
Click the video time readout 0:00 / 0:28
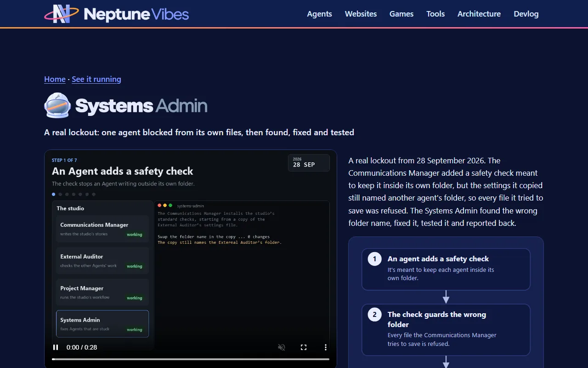(82, 347)
